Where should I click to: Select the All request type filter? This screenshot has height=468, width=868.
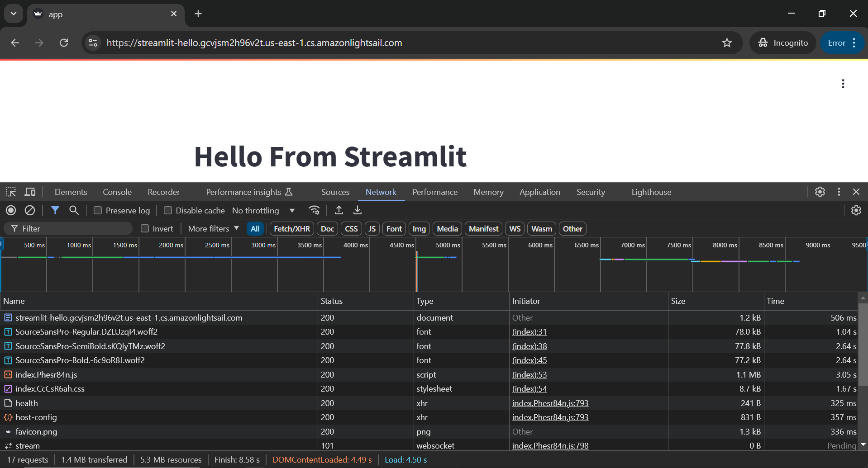[255, 229]
